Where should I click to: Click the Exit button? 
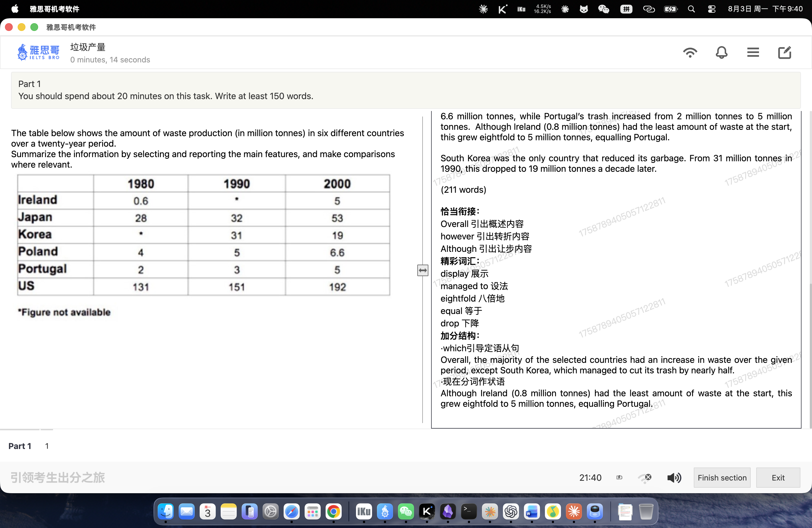click(778, 477)
